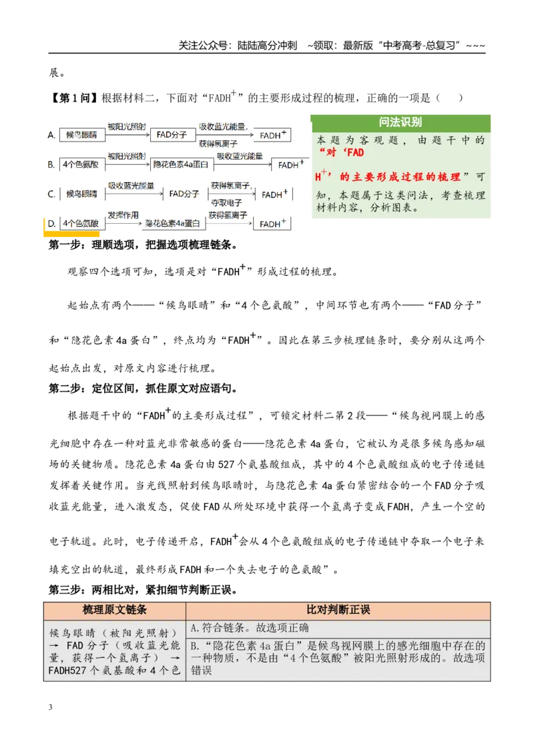The width and height of the screenshot is (534, 756).
Task: Click table cell starting "B.“隐花色素4a蛋白”"
Action: [x=338, y=658]
